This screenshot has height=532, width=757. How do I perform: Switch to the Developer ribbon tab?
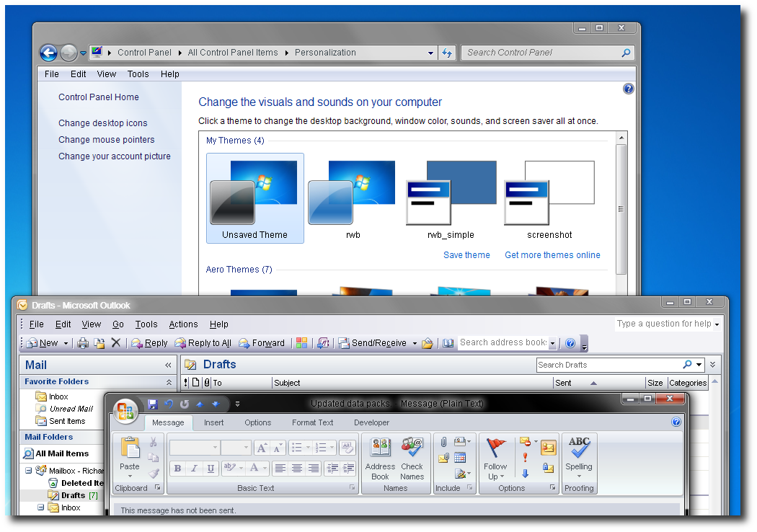372,422
